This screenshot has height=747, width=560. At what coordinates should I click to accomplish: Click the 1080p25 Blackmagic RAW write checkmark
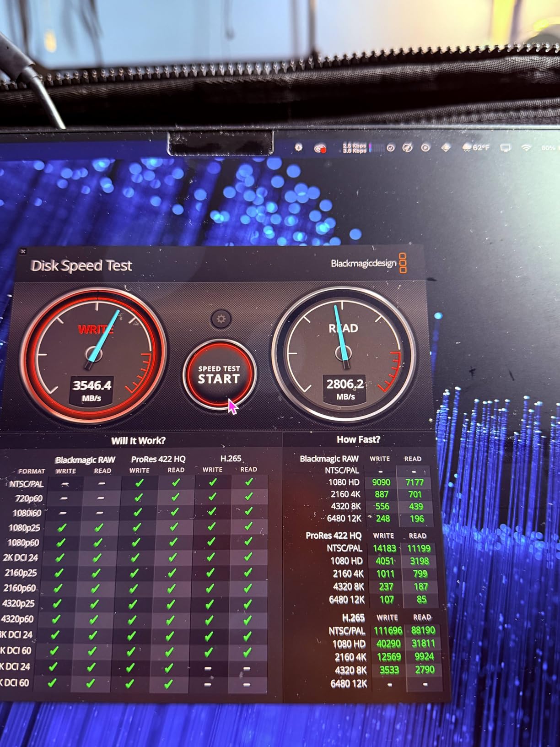(61, 528)
